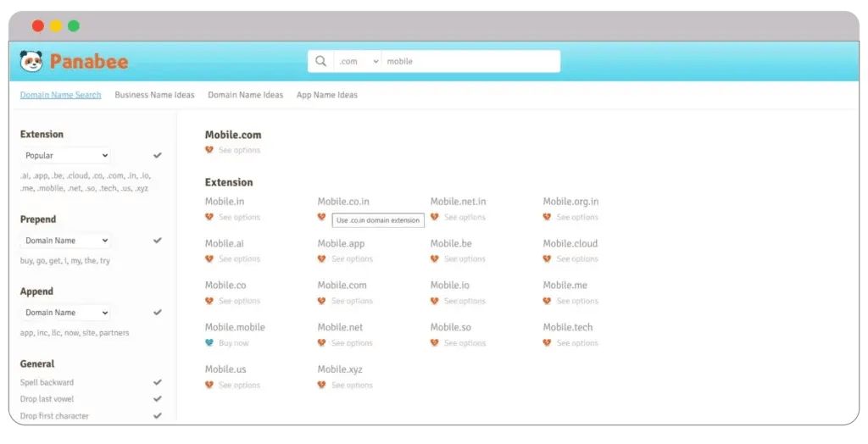The image size is (868, 444).
Task: Toggle the Drop last vowel checkmark
Action: click(158, 399)
